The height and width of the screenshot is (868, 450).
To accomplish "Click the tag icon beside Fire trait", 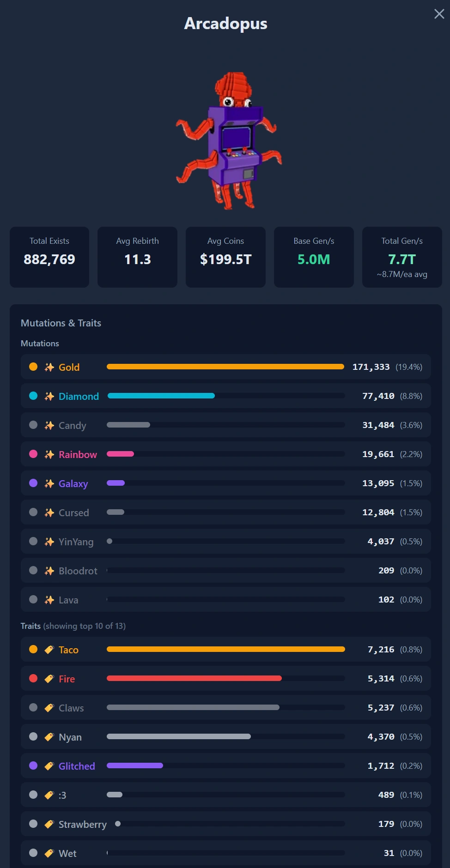I will [x=49, y=679].
